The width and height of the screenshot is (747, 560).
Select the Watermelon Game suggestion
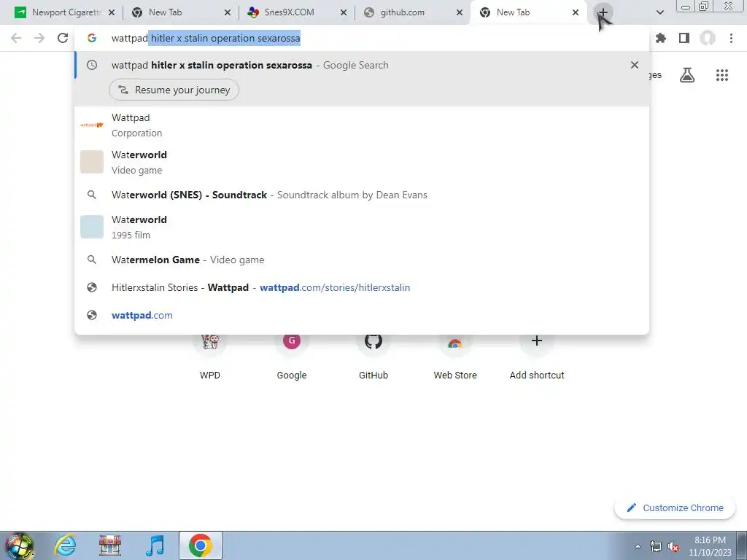click(362, 260)
